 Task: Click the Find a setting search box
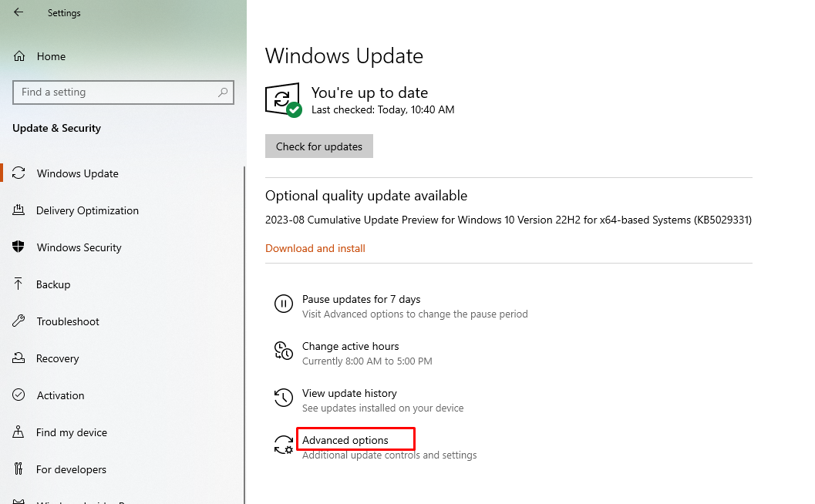pos(123,92)
